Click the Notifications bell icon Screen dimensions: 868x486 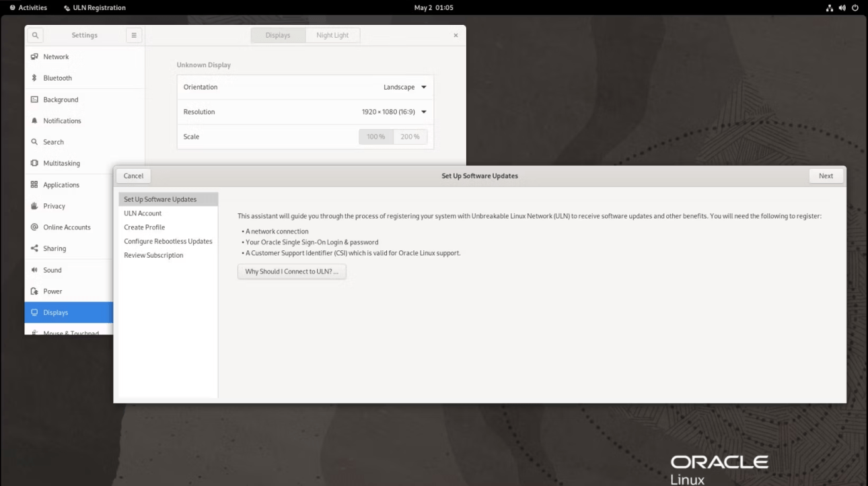pos(34,120)
